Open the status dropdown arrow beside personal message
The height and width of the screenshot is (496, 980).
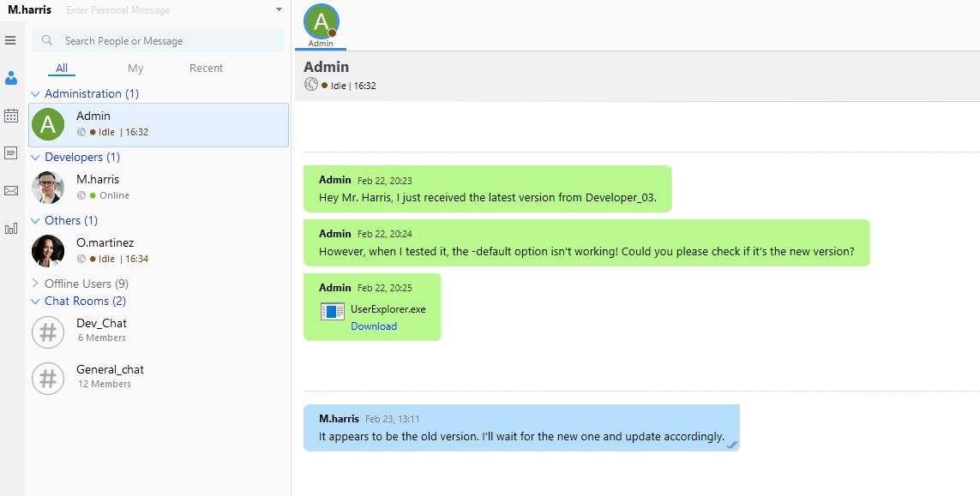[x=279, y=10]
